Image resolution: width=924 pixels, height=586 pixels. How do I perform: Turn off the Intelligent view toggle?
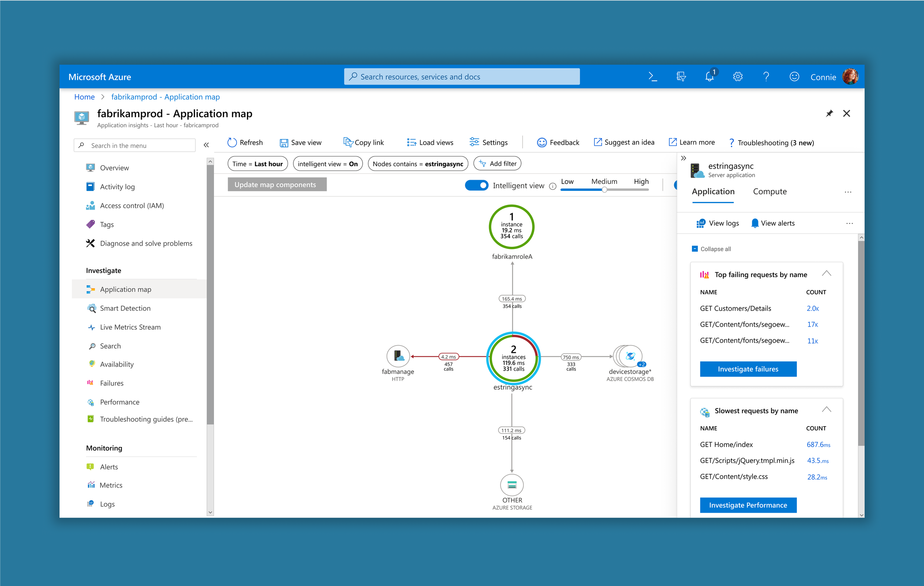476,185
